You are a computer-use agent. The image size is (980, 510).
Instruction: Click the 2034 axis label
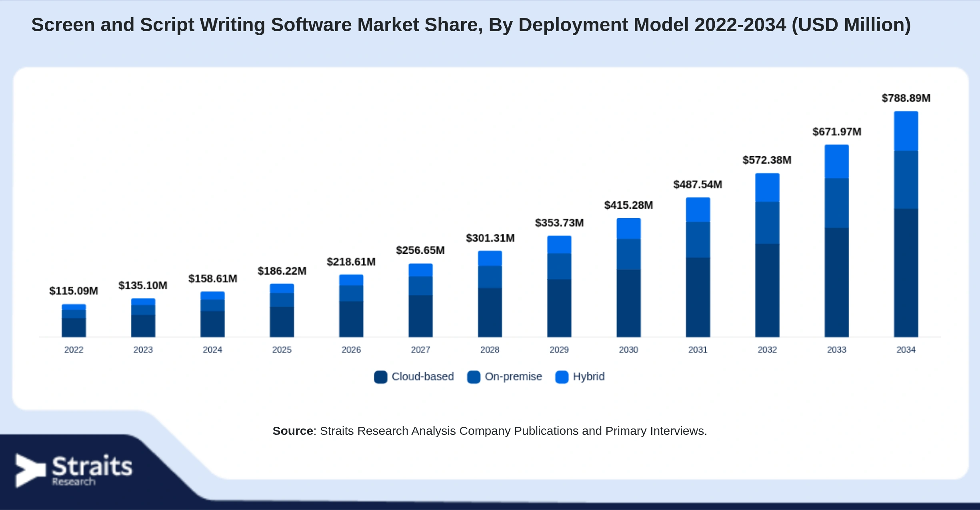pos(906,350)
